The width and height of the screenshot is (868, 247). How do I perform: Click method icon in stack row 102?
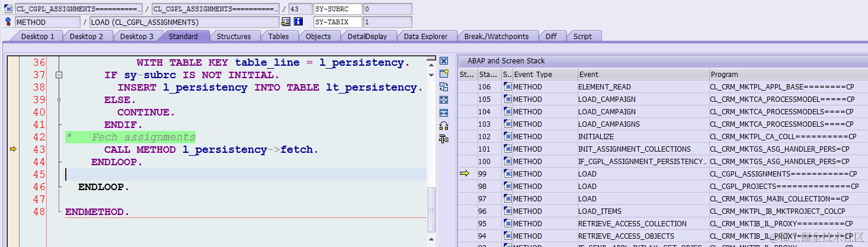tap(507, 137)
